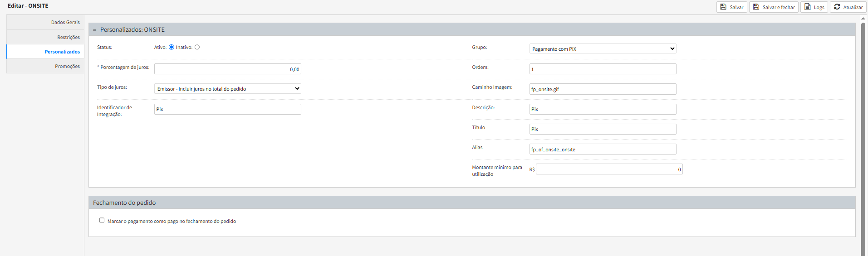Focus the Identificador de Integração field
This screenshot has width=868, height=256.
pyautogui.click(x=227, y=109)
